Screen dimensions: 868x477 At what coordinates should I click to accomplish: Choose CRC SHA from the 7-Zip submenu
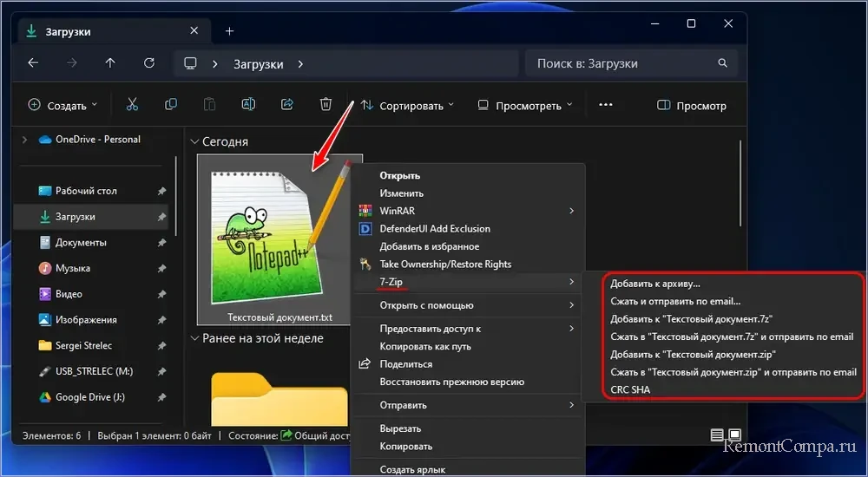[x=630, y=390]
